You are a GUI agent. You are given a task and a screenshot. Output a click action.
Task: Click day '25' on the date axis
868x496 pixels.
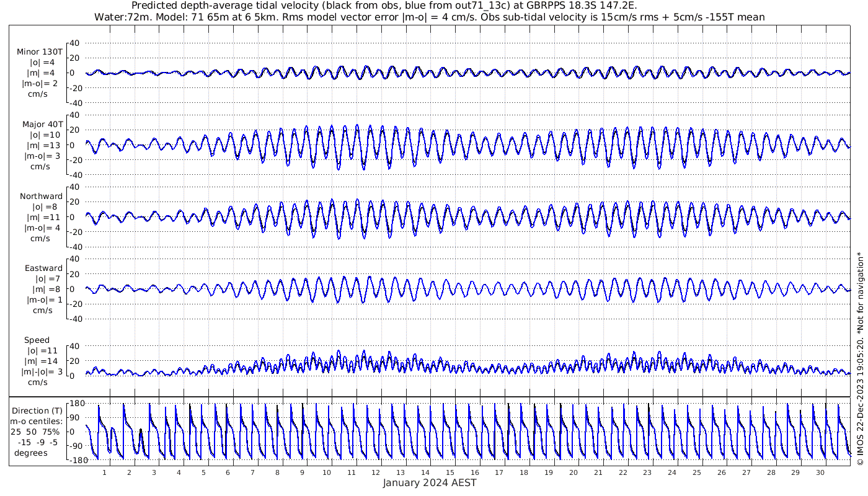(697, 472)
